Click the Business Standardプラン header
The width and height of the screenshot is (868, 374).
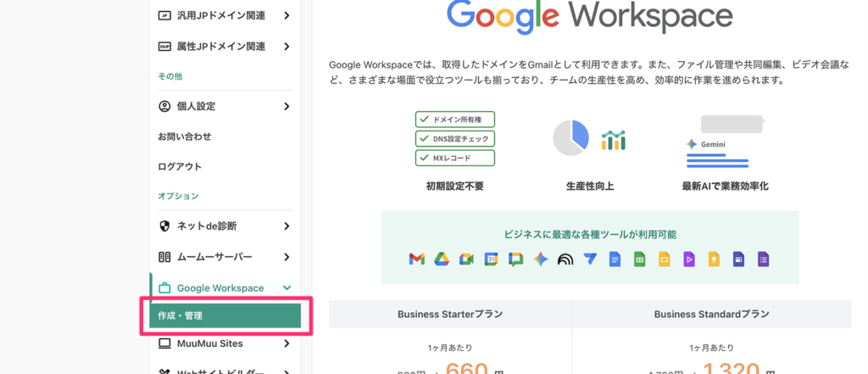click(712, 314)
